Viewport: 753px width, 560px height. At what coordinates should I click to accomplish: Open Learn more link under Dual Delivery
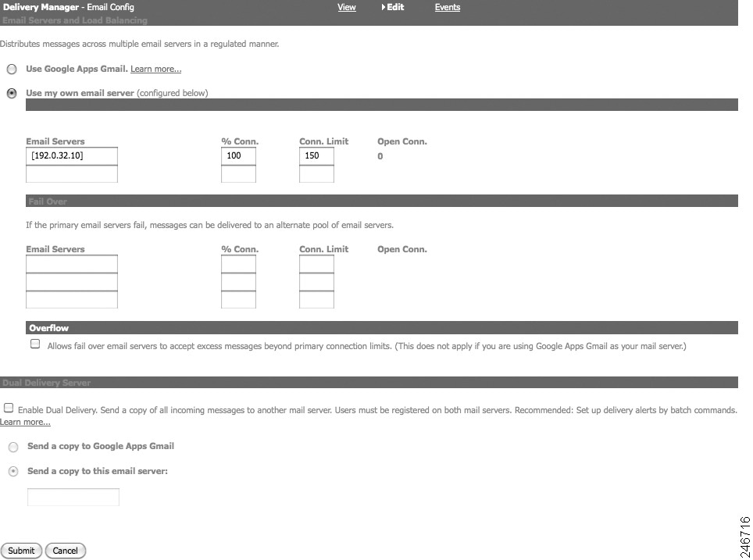pos(25,423)
